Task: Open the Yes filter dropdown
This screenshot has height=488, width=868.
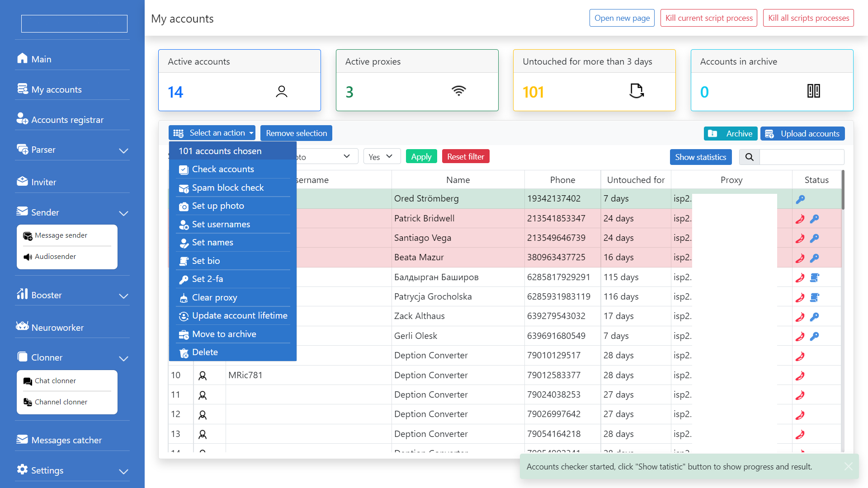Action: pyautogui.click(x=382, y=156)
